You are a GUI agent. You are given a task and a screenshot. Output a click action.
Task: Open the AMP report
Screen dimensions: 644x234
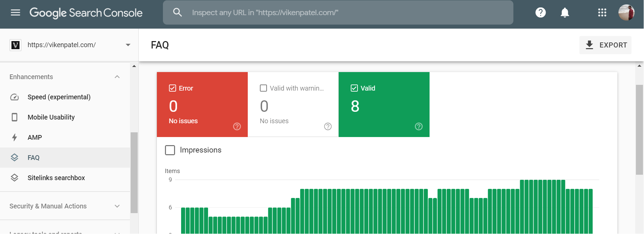65,137
